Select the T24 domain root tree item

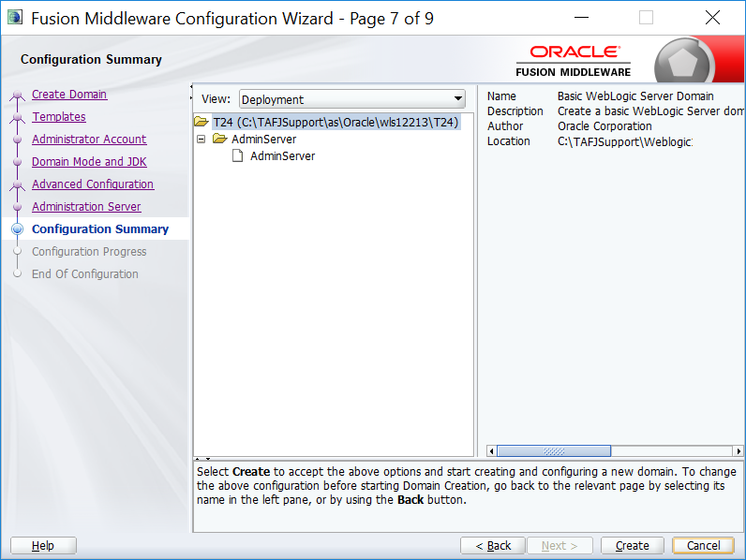click(x=336, y=123)
